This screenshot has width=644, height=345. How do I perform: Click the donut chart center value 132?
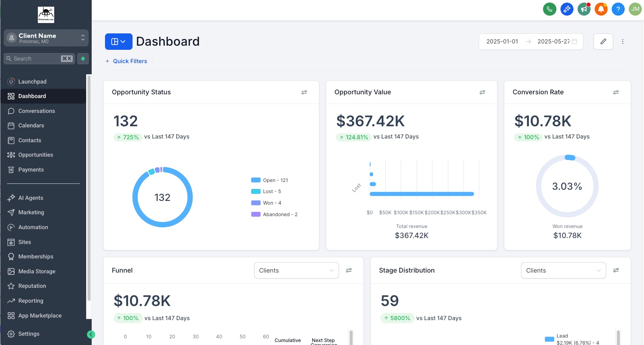point(162,198)
